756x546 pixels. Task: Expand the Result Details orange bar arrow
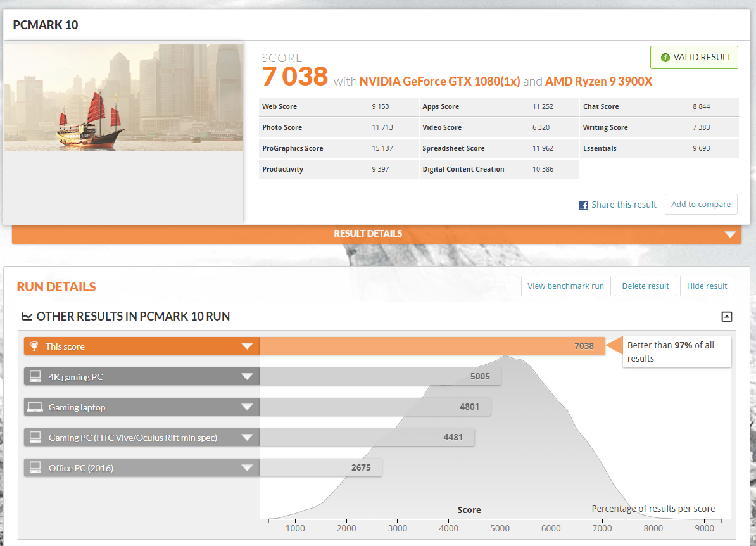pyautogui.click(x=730, y=234)
